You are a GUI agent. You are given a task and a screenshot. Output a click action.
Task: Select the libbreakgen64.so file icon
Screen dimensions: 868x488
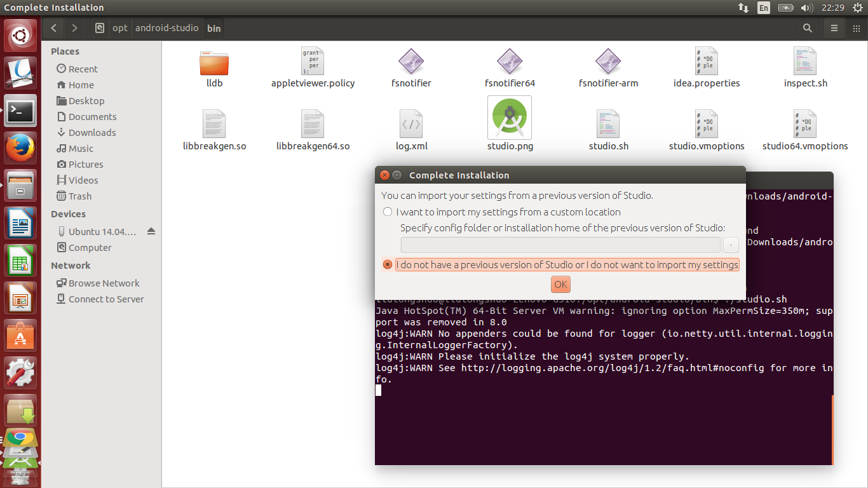313,124
